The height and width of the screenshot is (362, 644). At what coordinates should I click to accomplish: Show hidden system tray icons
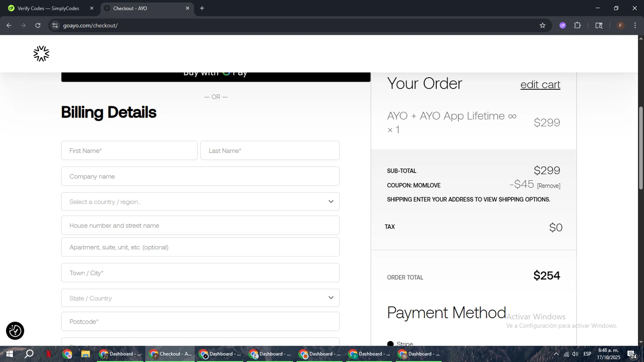556,354
